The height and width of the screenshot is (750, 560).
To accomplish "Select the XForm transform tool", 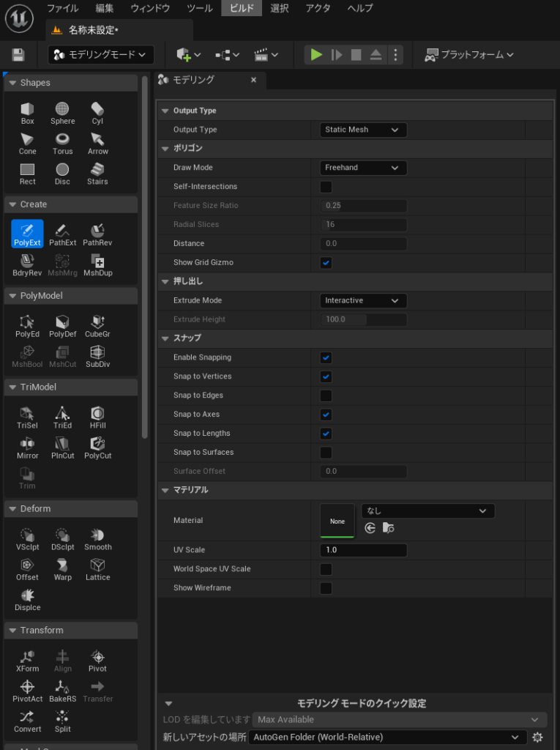I will click(x=27, y=660).
